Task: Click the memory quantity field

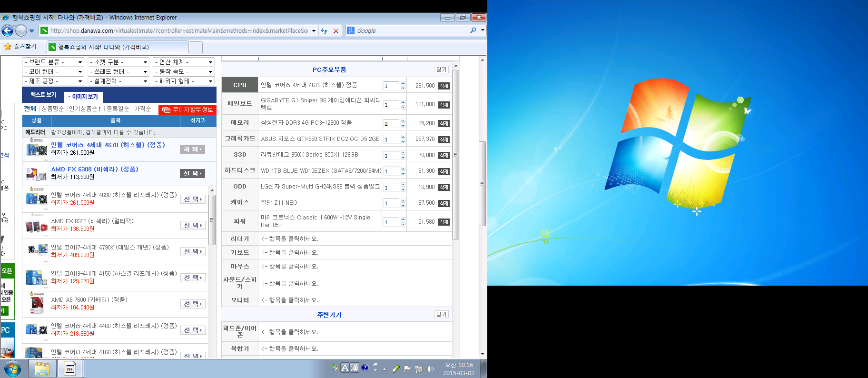Action: [x=391, y=124]
